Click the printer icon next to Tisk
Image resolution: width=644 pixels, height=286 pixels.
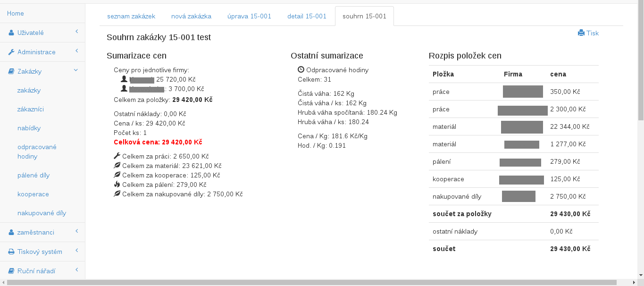pos(581,33)
